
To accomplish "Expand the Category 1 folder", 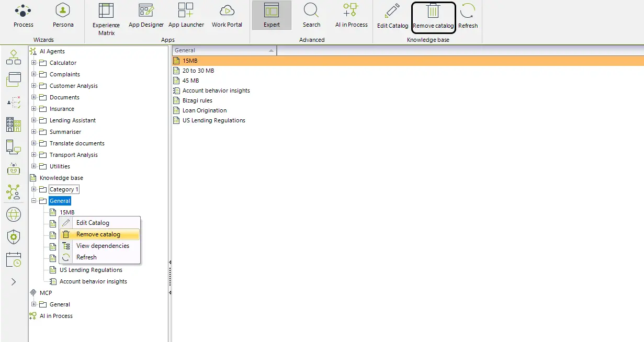I will pos(34,189).
